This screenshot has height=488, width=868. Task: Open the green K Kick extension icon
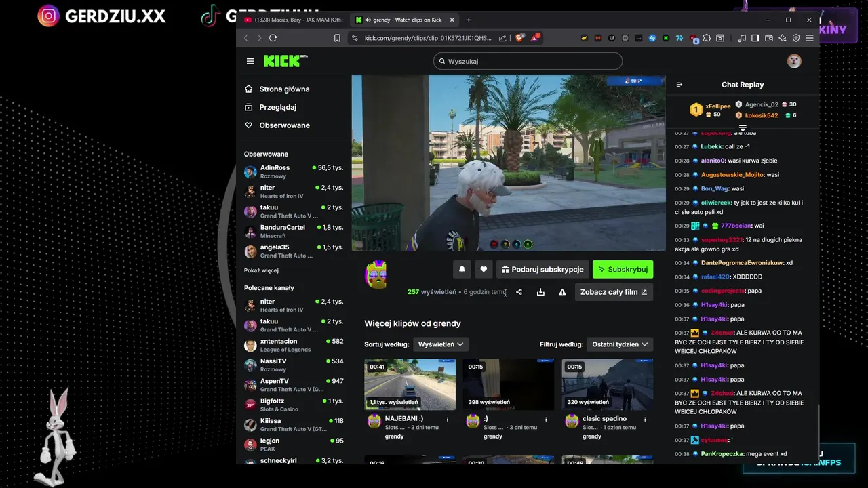tap(666, 38)
